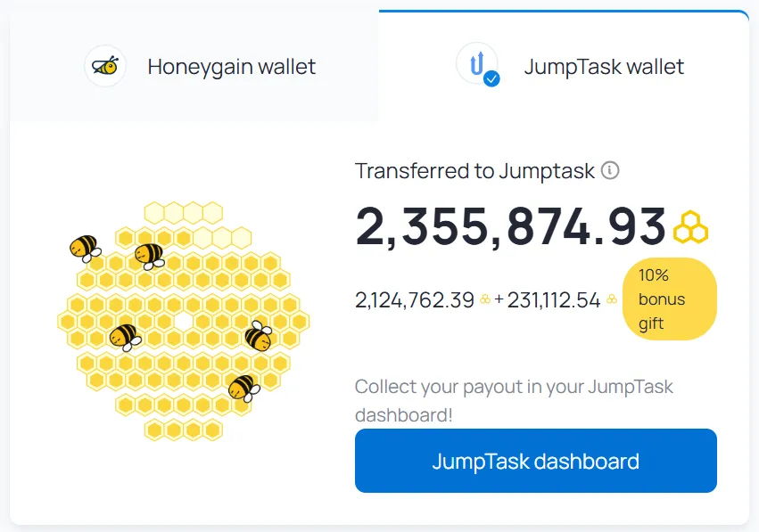
Task: Click the Honeygain bee logo icon
Action: (x=105, y=66)
